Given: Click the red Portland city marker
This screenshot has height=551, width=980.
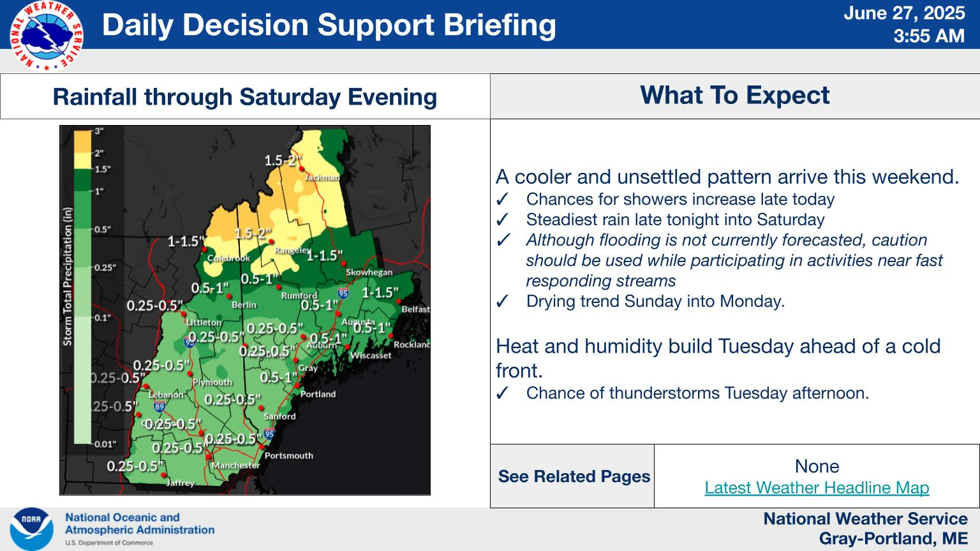Looking at the screenshot, I should 297,385.
